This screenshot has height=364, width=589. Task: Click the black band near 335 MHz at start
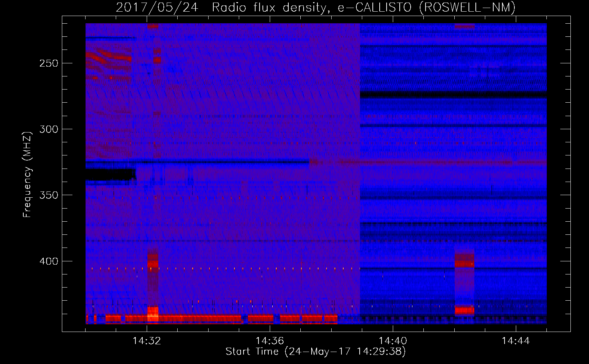coord(110,174)
